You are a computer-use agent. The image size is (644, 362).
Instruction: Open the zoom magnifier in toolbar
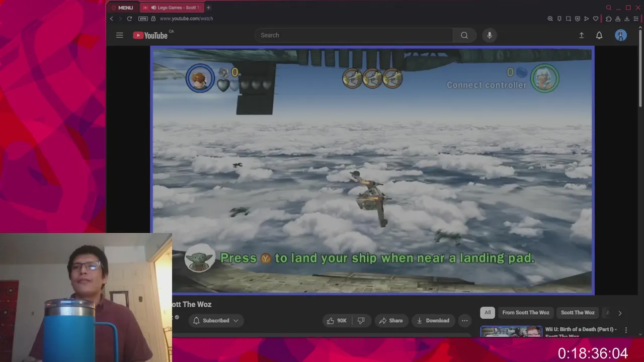click(x=550, y=19)
